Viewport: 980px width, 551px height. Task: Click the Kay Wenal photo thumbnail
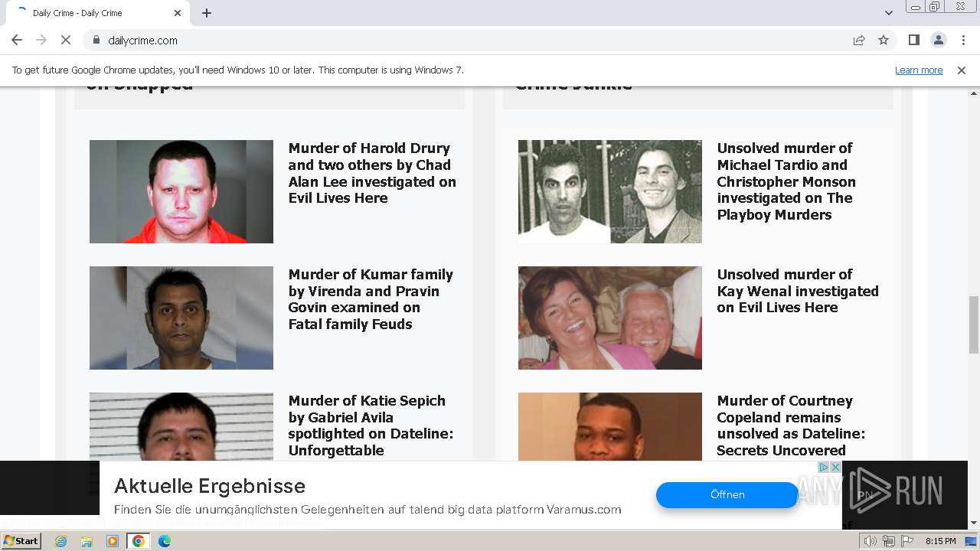[610, 318]
